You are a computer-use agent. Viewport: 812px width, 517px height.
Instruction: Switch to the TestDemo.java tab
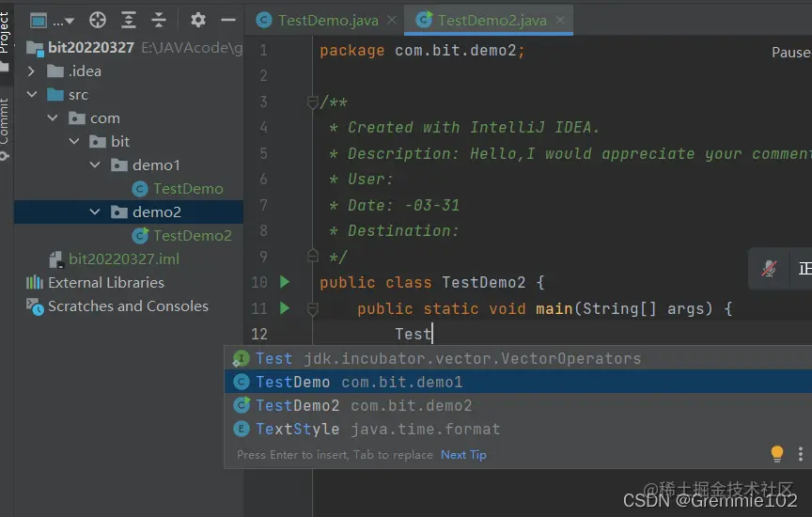click(328, 20)
